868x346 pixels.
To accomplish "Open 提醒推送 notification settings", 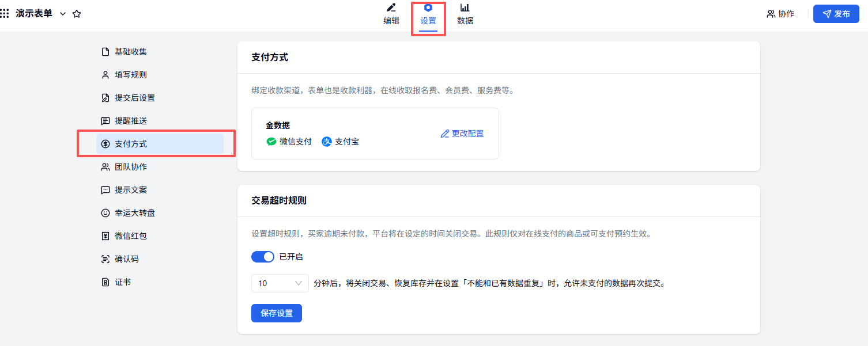I will [130, 121].
